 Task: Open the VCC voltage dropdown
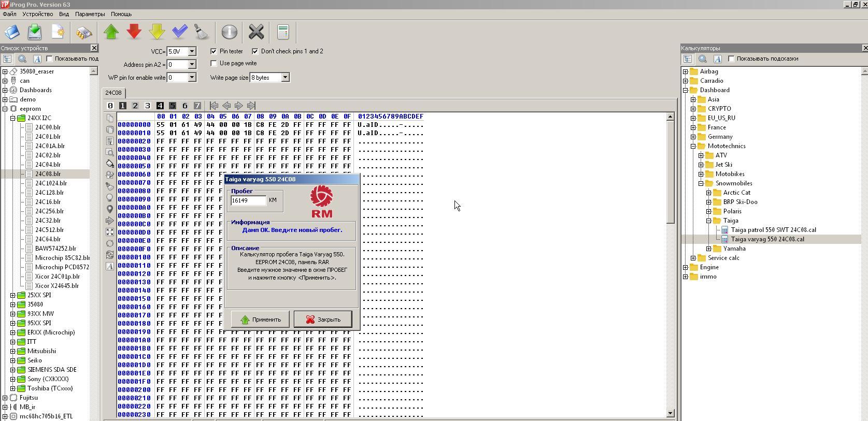click(x=192, y=51)
